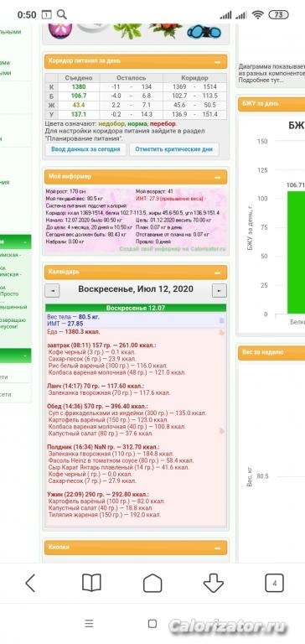Viewport: 305px width, 644px height.
Task: Click the Отметить критические дни button
Action: (174, 149)
